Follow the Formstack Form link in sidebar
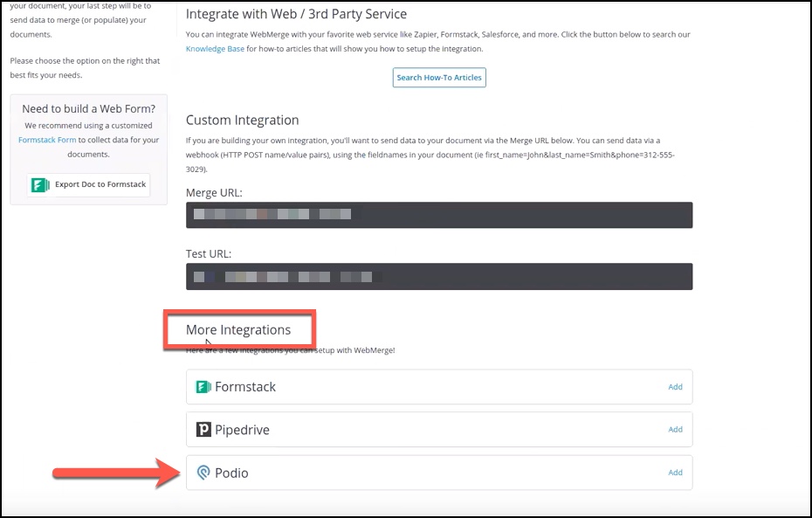This screenshot has height=518, width=812. (x=47, y=140)
